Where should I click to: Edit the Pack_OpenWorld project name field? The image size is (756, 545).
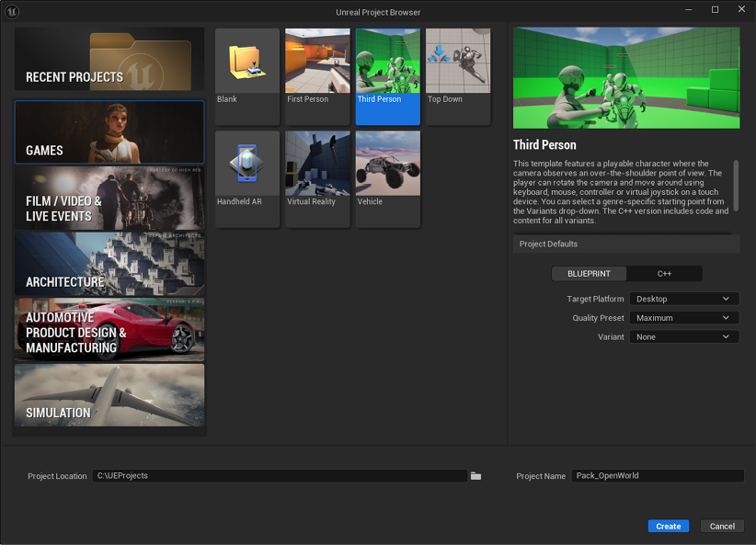657,475
